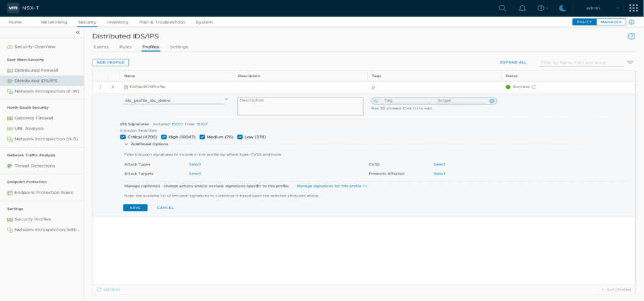Open the DefaultIDSProfile three-dot actions menu
Viewport: 644px width, 301px height.
coord(100,87)
